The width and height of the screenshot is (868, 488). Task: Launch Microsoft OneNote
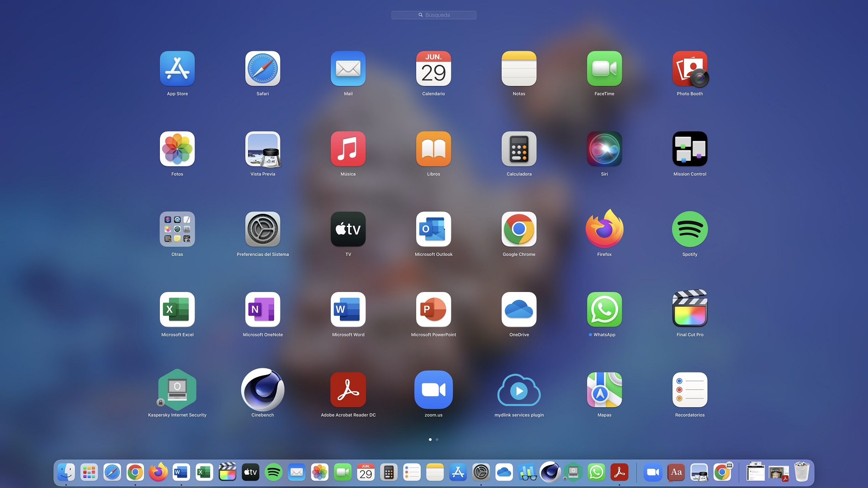(x=263, y=310)
